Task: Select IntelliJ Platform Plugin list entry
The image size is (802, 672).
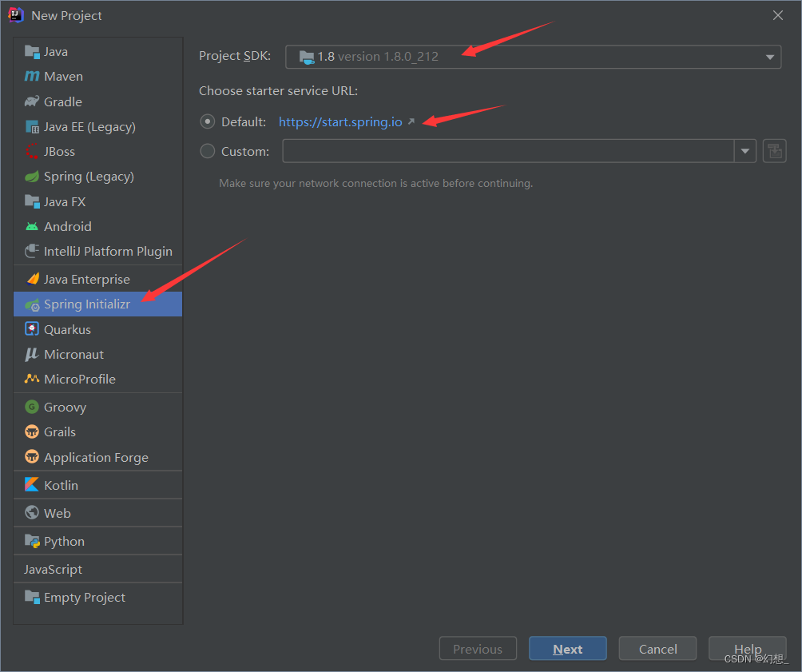Action: pos(97,251)
